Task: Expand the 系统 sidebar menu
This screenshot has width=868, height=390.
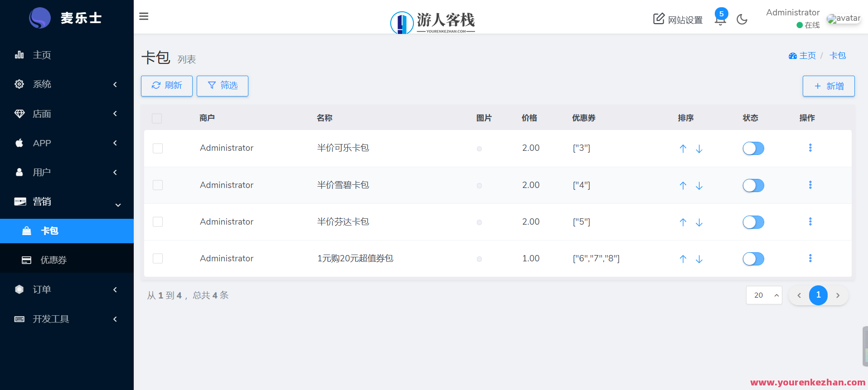Action: pos(67,84)
